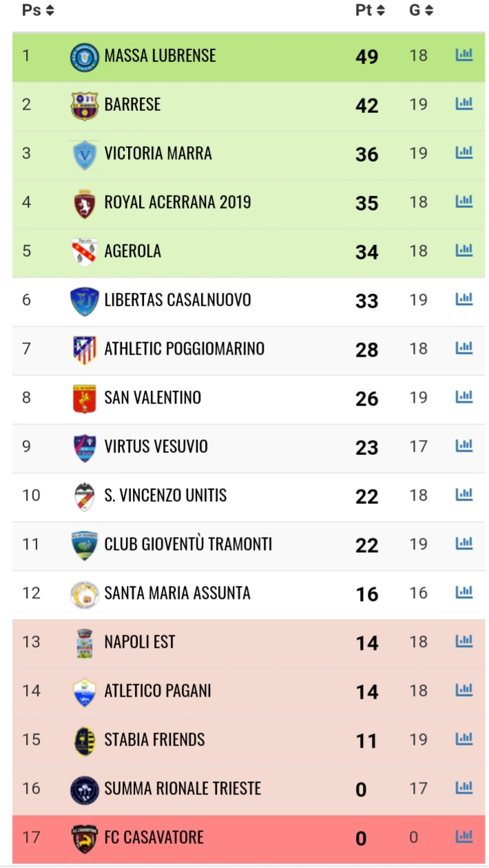Open stats chart icon for Barrese
489x868 pixels.
coord(464,104)
